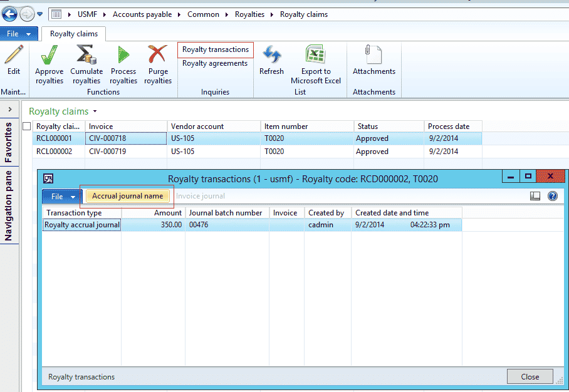569x392 pixels.
Task: Sort by Vendor account column header
Action: 214,126
